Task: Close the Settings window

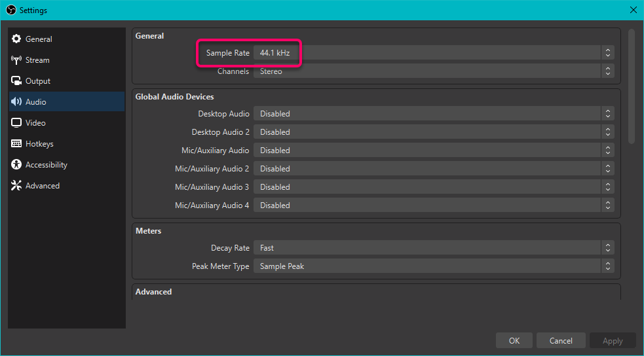Action: click(x=633, y=10)
